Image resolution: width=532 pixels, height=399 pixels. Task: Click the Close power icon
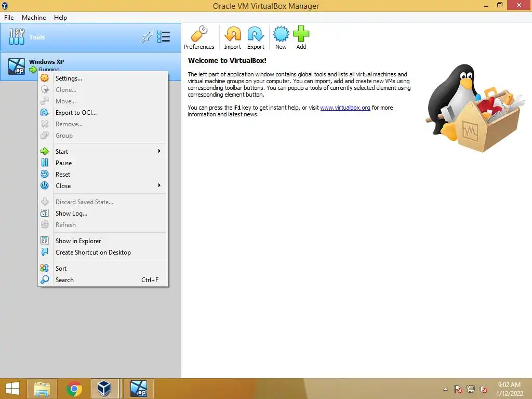click(x=45, y=185)
